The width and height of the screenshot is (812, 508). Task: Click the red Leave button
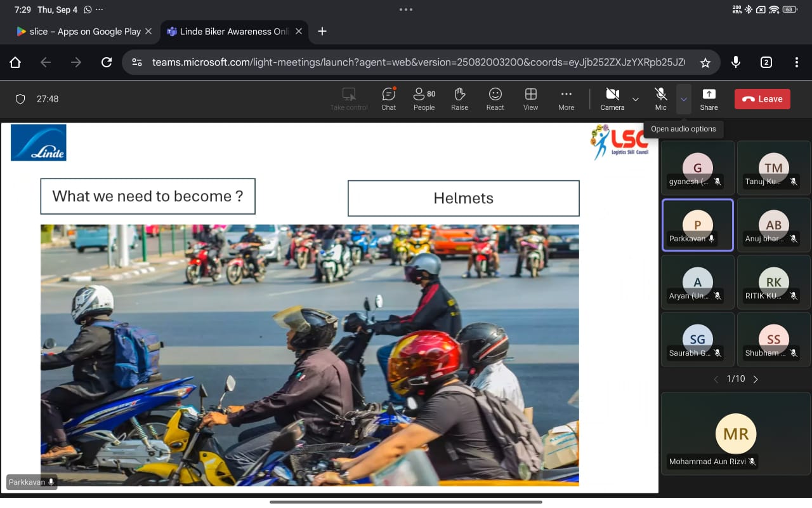762,98
